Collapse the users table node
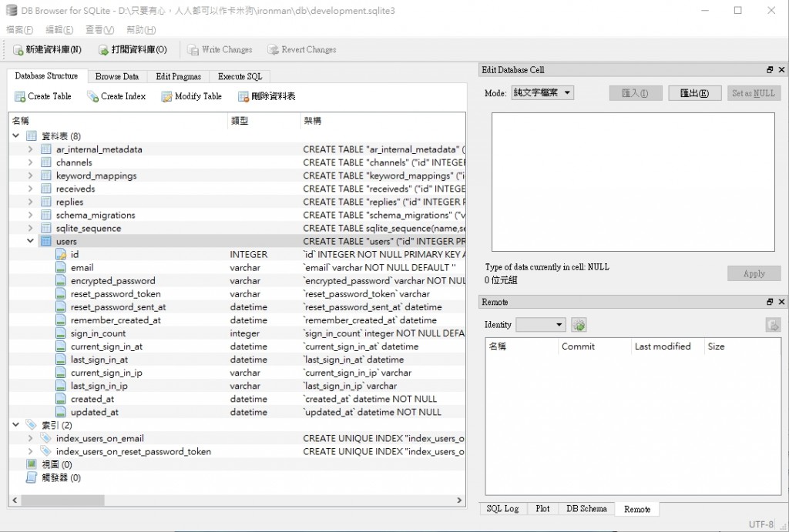Image resolution: width=789 pixels, height=532 pixels. 30,241
